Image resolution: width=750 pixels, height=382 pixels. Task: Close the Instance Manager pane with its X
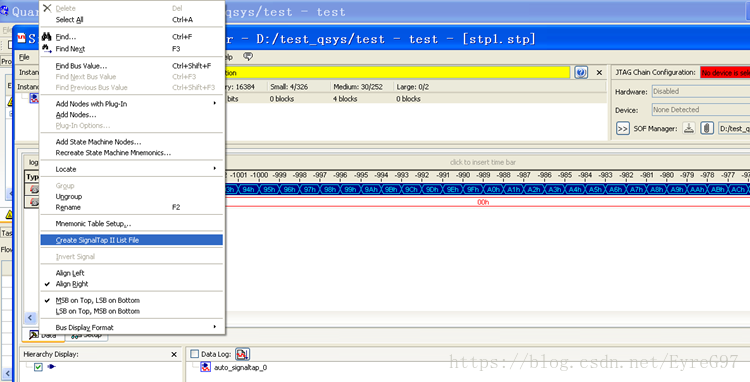[599, 73]
